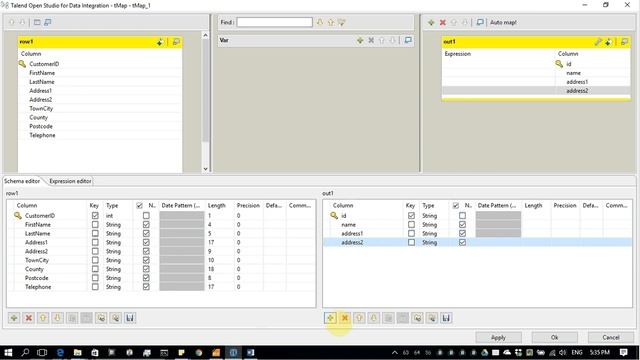The image size is (640, 360).
Task: Toggle out1 Nullable header checkbox
Action: pyautogui.click(x=456, y=205)
